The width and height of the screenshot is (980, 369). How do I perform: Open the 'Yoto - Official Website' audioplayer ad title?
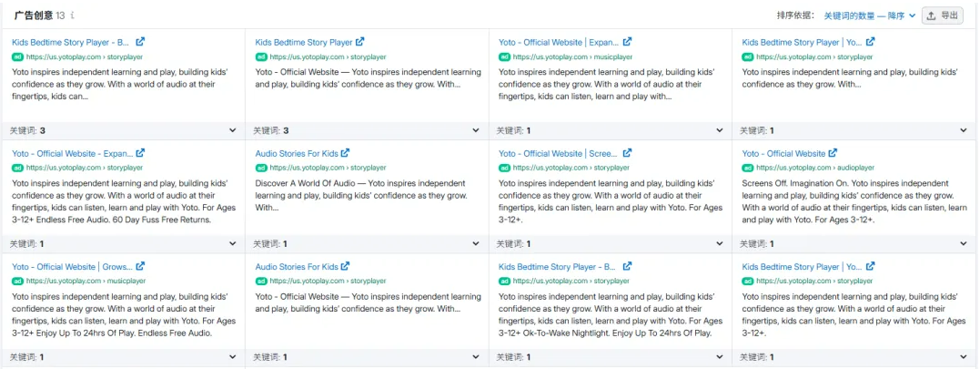[783, 153]
